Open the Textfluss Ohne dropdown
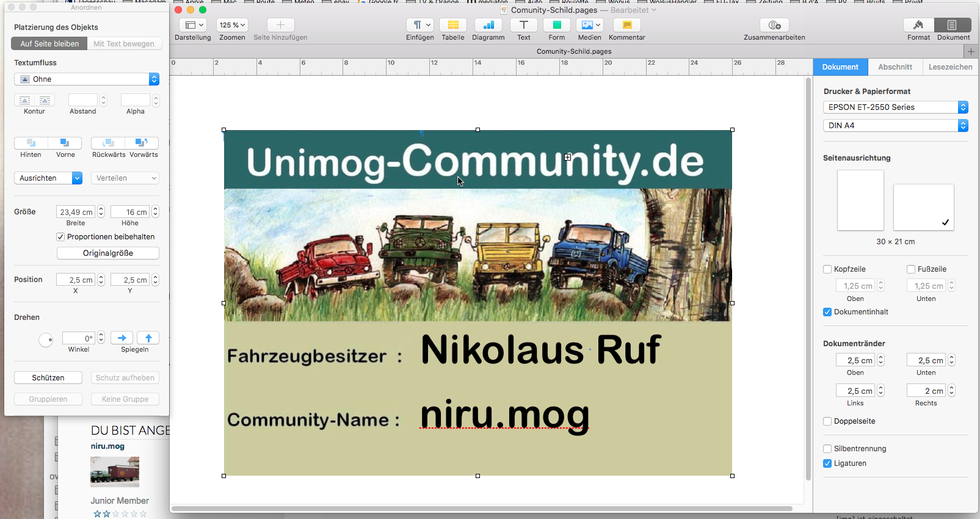Screen dimensions: 980x519 (87, 79)
